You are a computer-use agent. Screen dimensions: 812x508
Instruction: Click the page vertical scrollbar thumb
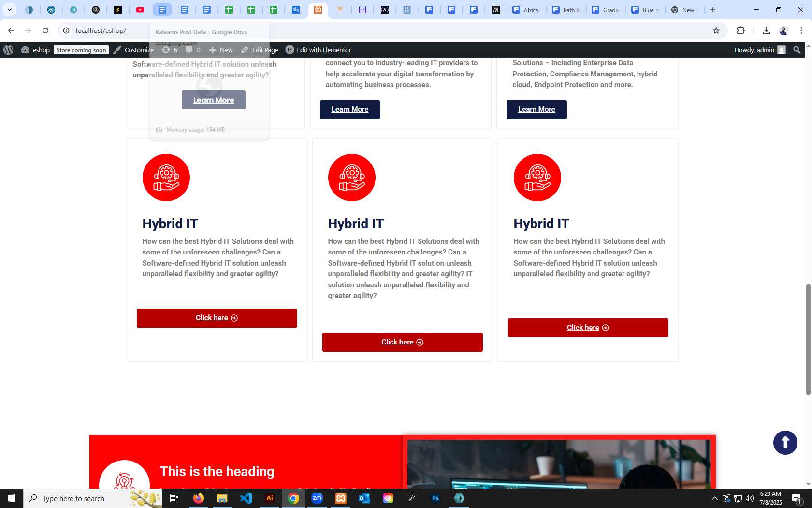pyautogui.click(x=808, y=340)
